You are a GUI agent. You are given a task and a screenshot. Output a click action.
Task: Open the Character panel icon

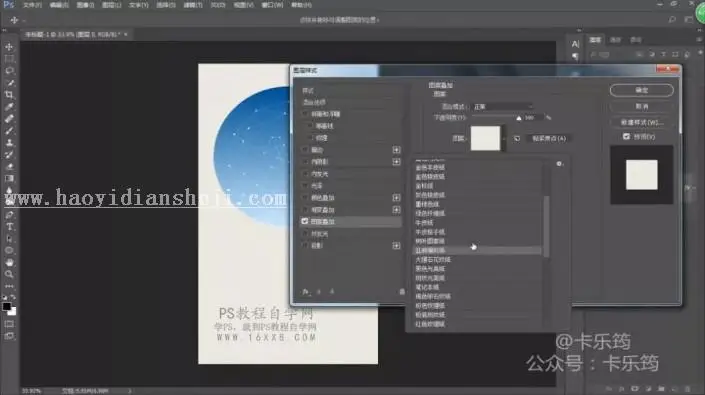(576, 44)
